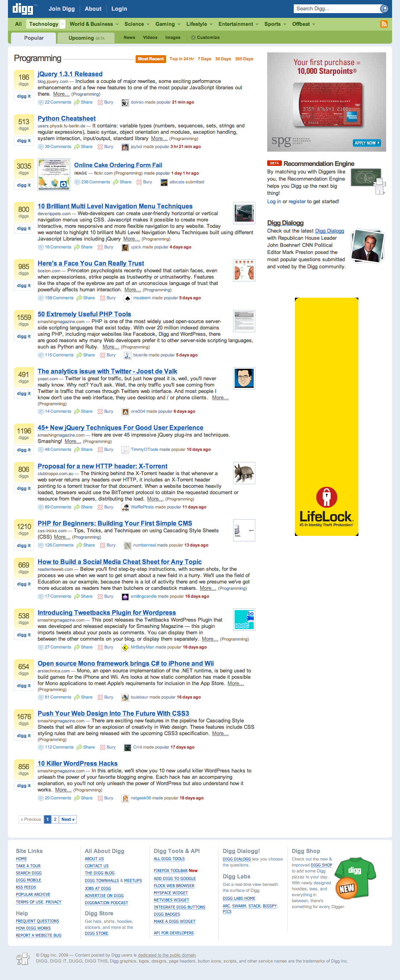Open Report a Website Bug link

pyautogui.click(x=38, y=935)
